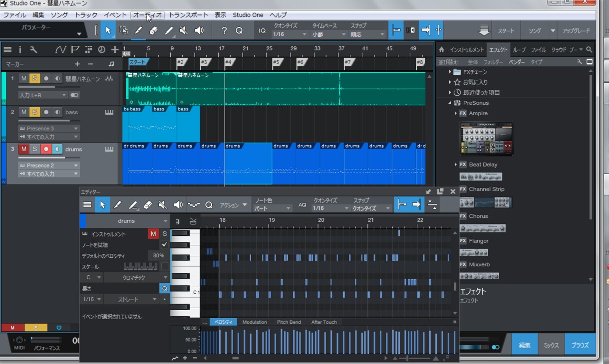The image size is (609, 364).
Task: Open track list with the hamburger icon
Action: 7,49
